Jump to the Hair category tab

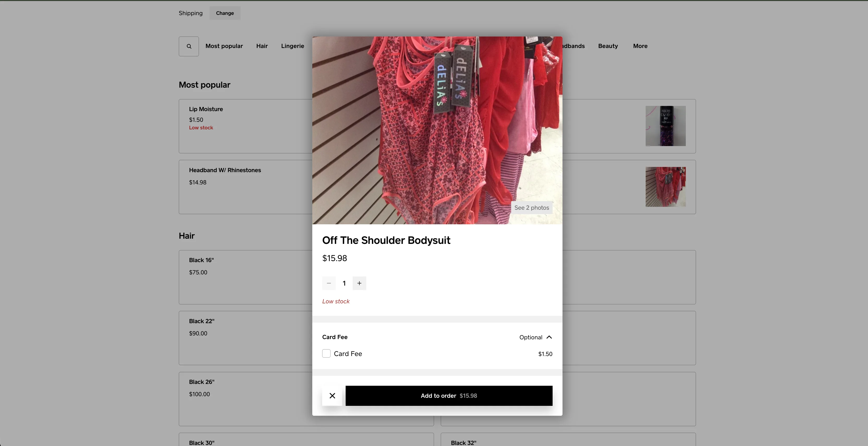coord(262,46)
